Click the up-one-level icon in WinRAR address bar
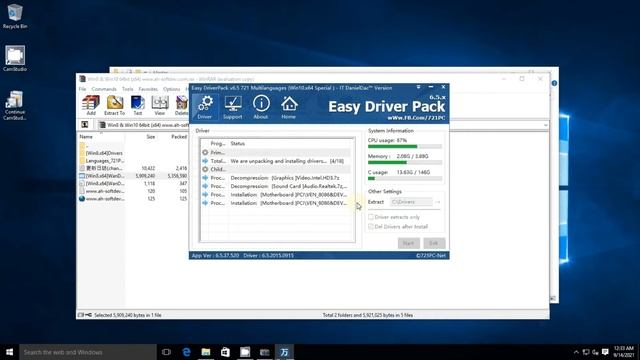 click(x=84, y=124)
